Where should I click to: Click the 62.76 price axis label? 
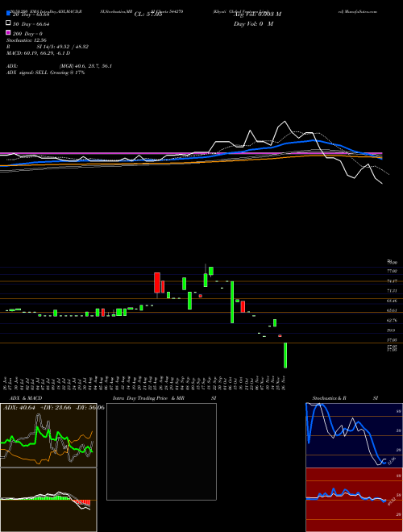pos(393,320)
